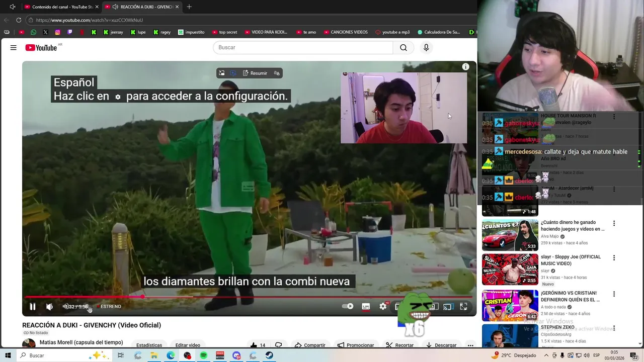Open the top secret bookmark

224,32
